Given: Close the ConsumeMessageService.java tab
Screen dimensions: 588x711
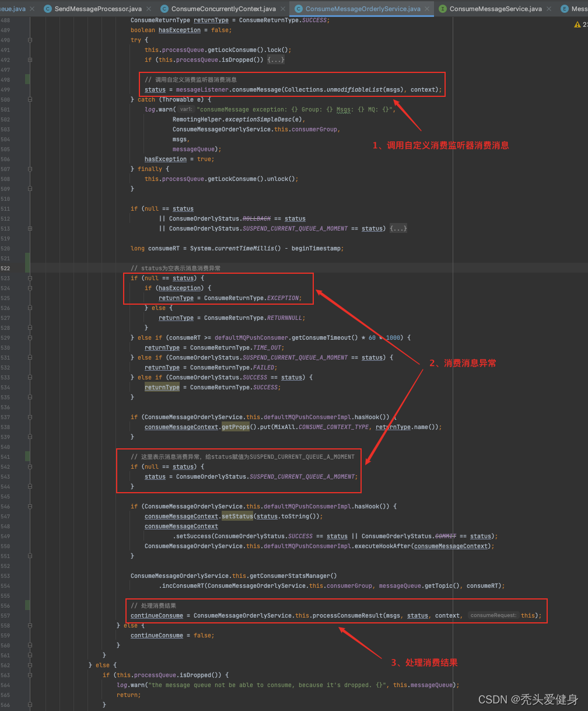Looking at the screenshot, I should tap(549, 9).
